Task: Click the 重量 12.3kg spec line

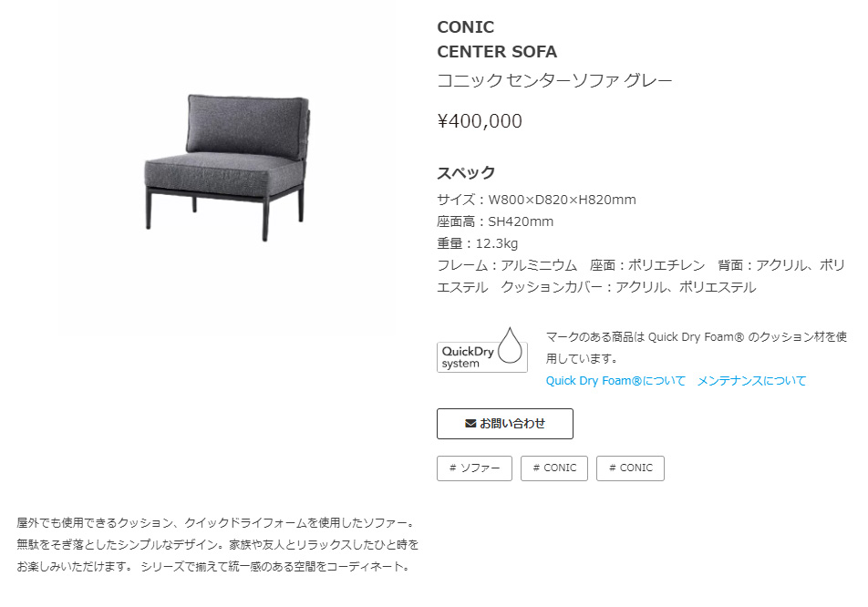Action: click(477, 243)
